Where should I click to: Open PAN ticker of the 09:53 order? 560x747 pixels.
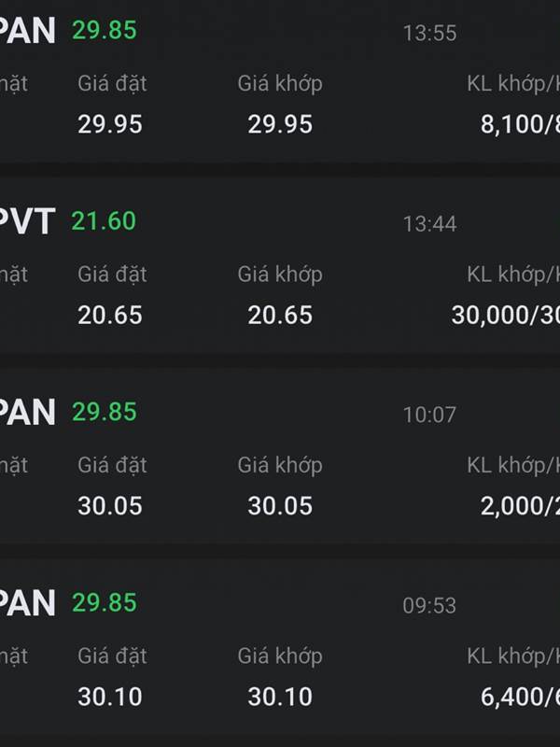(x=28, y=603)
